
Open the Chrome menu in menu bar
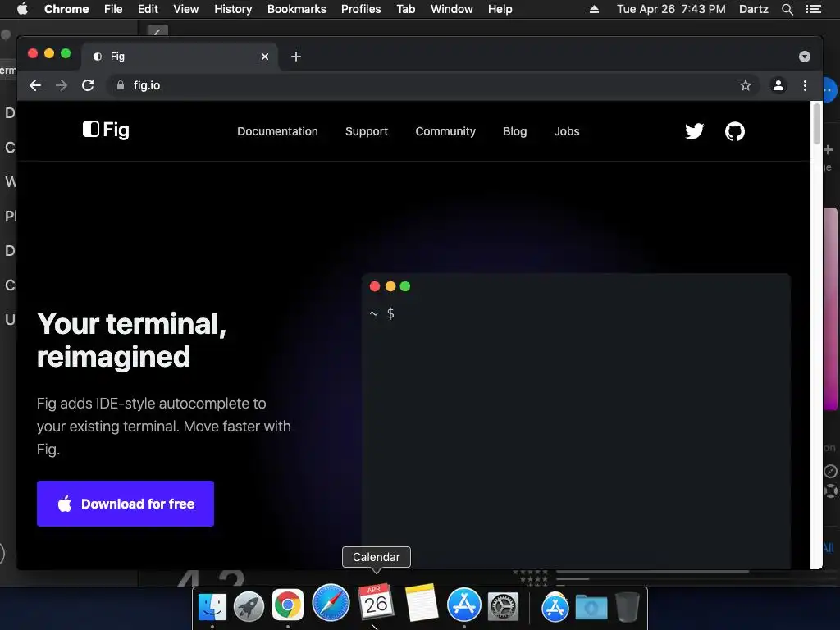coord(66,9)
